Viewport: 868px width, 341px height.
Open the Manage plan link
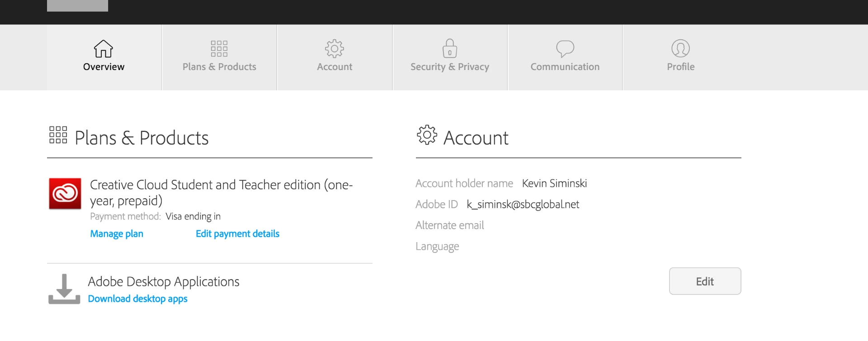coord(117,234)
